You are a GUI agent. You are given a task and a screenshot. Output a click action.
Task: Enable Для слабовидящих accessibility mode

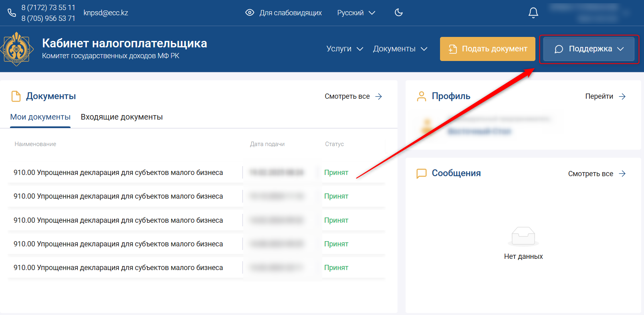click(x=283, y=13)
